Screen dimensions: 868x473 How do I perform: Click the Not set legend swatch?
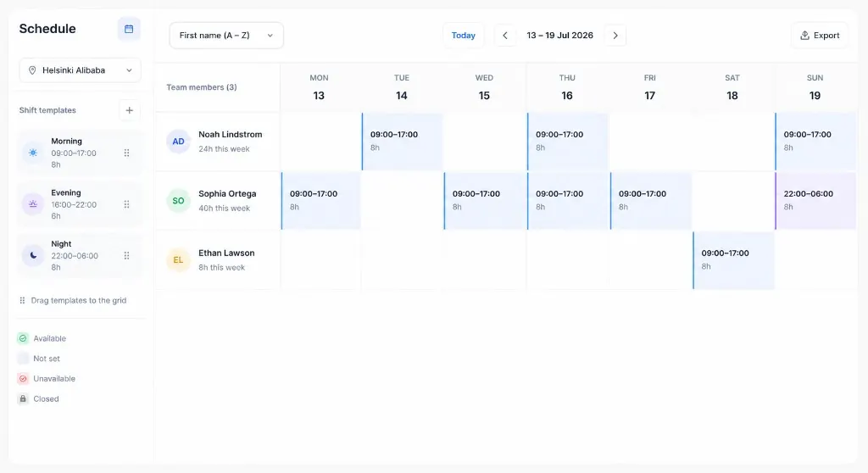pos(23,359)
